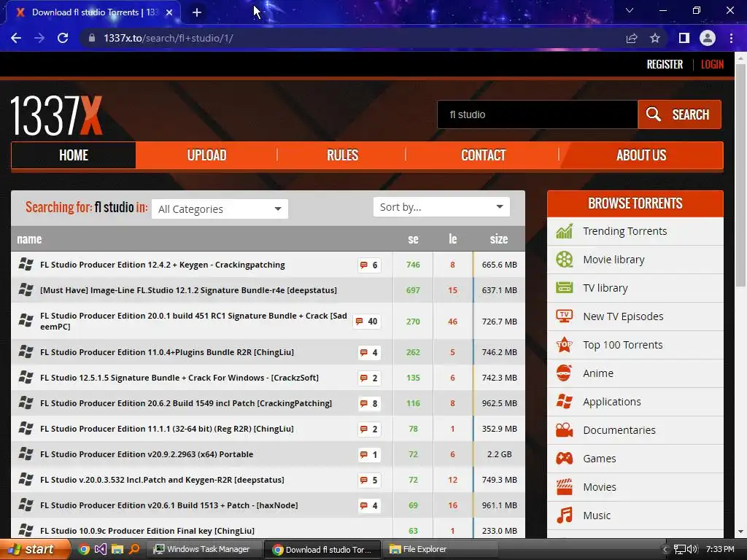747x560 pixels.
Task: Close the Download fl studio Torrents tab
Action: [x=169, y=12]
